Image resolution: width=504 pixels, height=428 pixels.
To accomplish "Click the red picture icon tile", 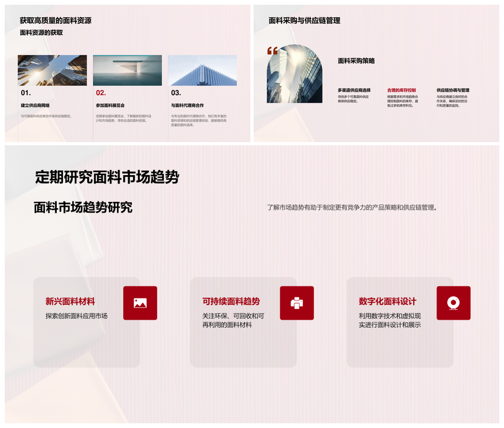I will pos(140,303).
